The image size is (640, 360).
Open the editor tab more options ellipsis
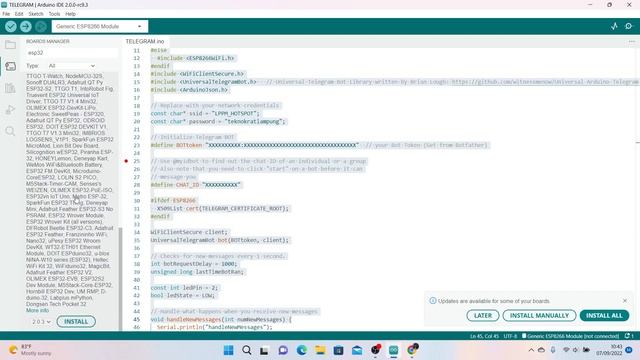coord(631,41)
